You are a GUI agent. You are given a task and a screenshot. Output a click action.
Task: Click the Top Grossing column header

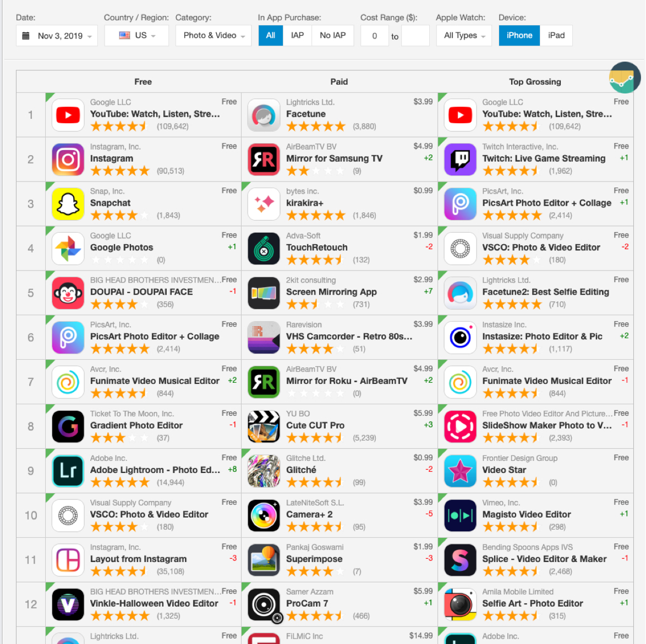click(535, 81)
